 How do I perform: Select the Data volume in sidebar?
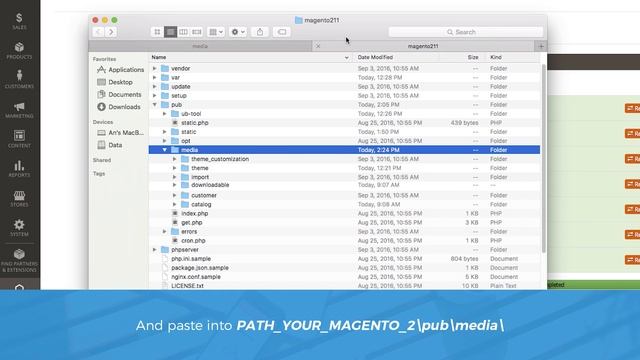[x=110, y=145]
